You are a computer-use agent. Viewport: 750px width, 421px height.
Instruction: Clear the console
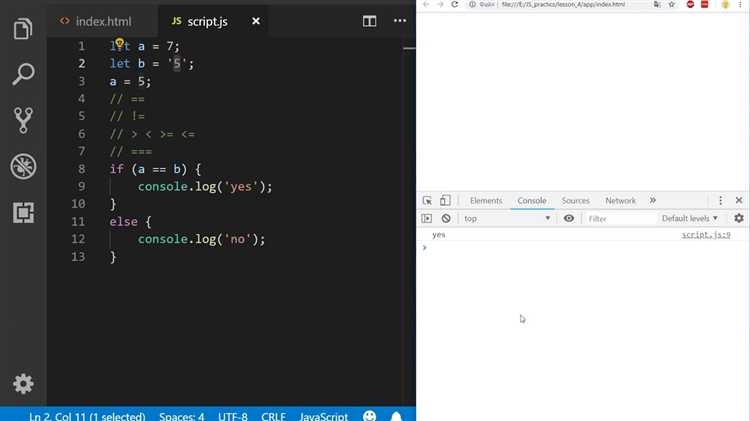(x=446, y=219)
